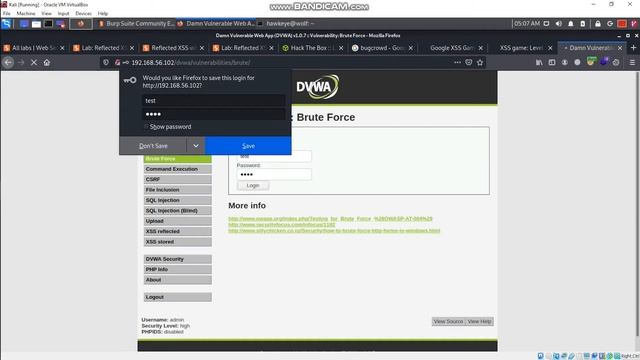Screen dimensions: 640x360
Task: Click View Source button
Action: click(448, 322)
